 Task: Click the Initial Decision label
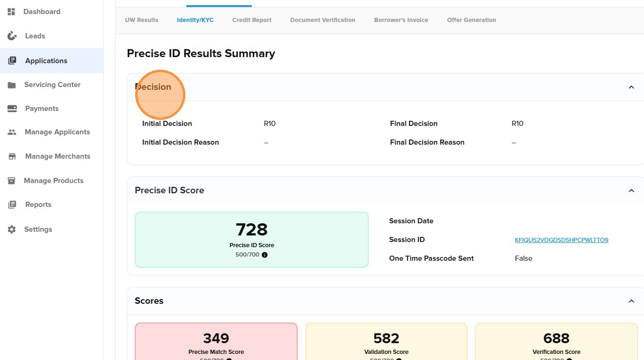click(x=167, y=124)
